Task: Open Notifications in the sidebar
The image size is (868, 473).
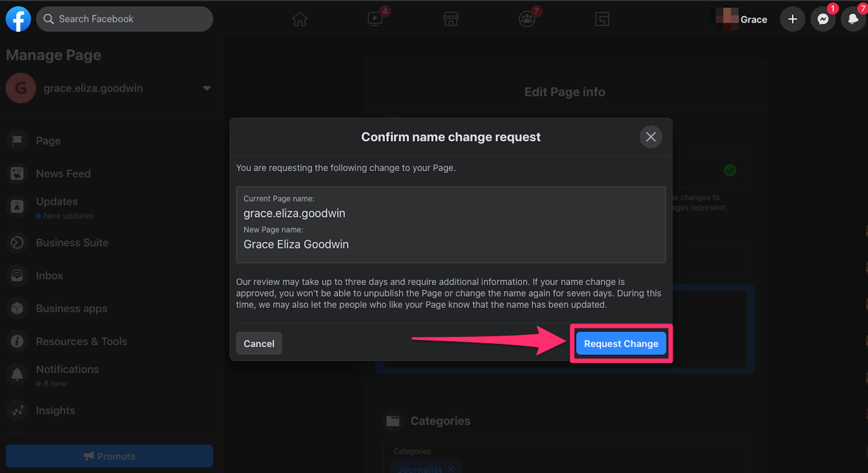Action: click(x=109, y=375)
